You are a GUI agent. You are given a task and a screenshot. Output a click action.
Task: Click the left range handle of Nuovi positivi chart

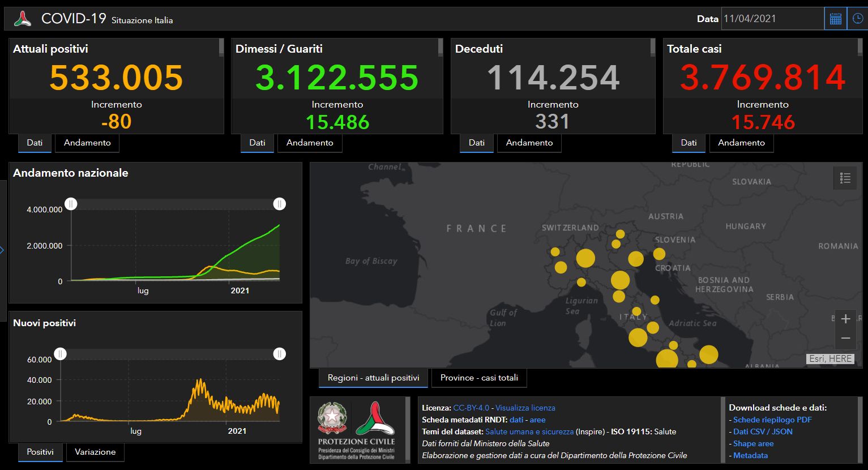[x=61, y=354]
